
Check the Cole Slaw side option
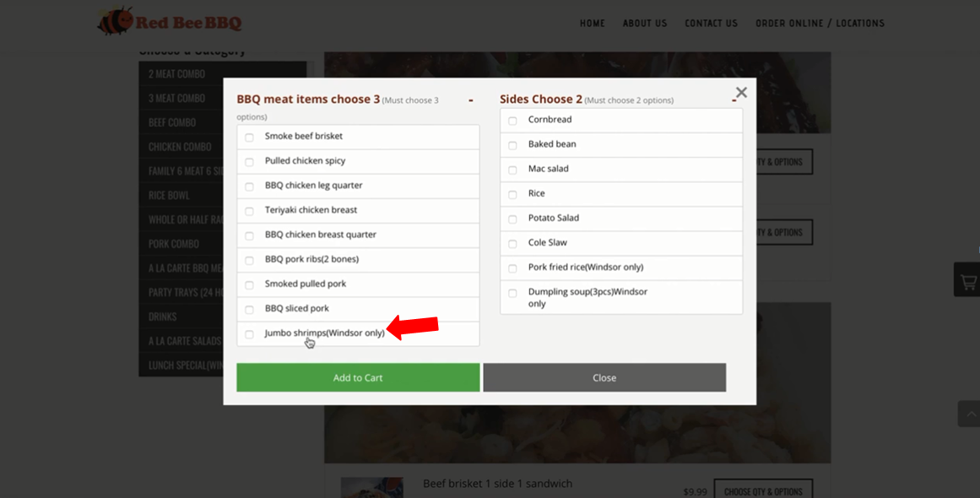pos(512,243)
